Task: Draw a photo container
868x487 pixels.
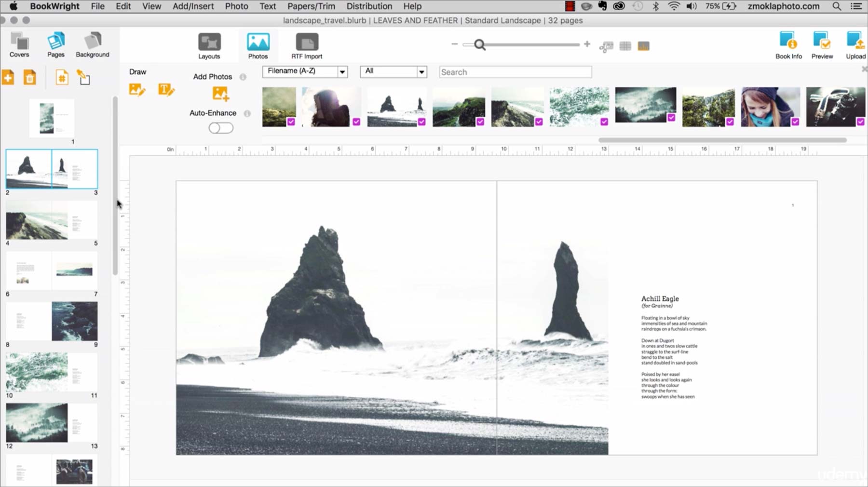Action: click(x=137, y=90)
